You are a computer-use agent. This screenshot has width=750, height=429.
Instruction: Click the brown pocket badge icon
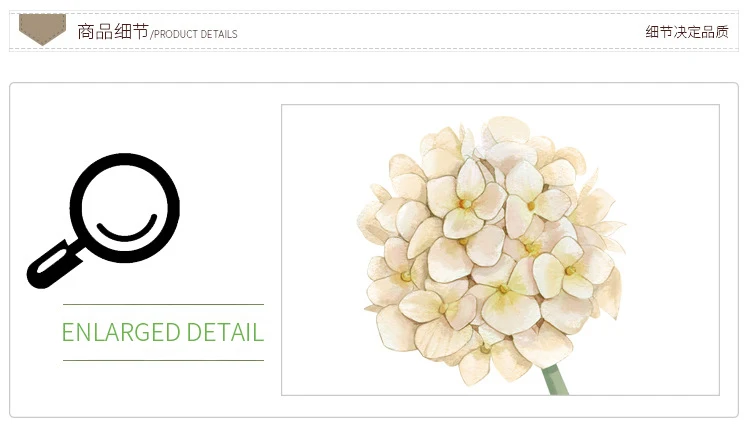click(42, 29)
